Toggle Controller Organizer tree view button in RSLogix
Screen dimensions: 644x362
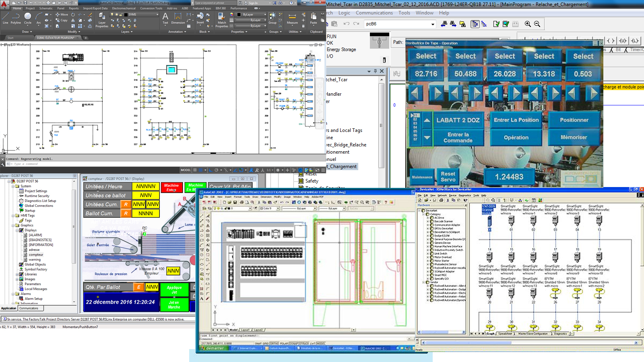point(475,24)
